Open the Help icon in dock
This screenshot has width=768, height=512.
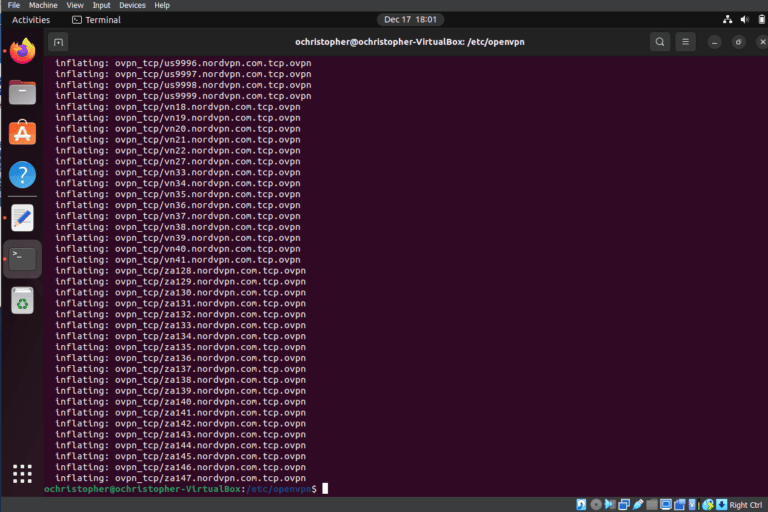coord(23,174)
